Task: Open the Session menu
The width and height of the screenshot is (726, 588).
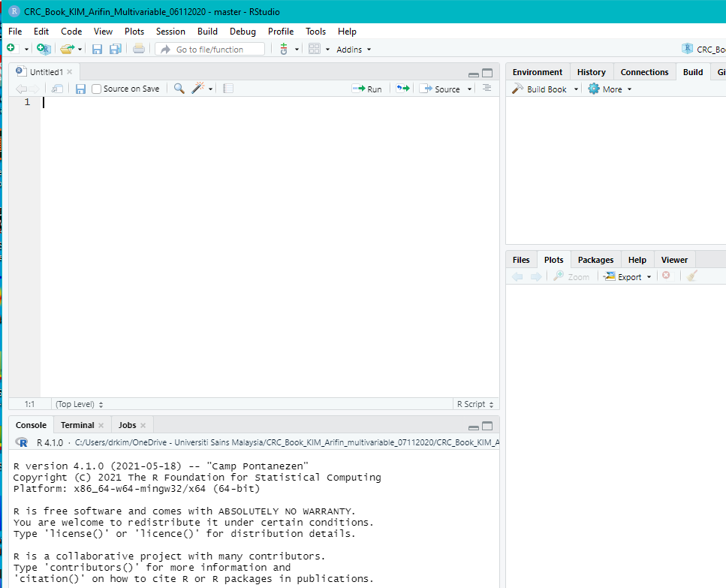Action: [170, 32]
